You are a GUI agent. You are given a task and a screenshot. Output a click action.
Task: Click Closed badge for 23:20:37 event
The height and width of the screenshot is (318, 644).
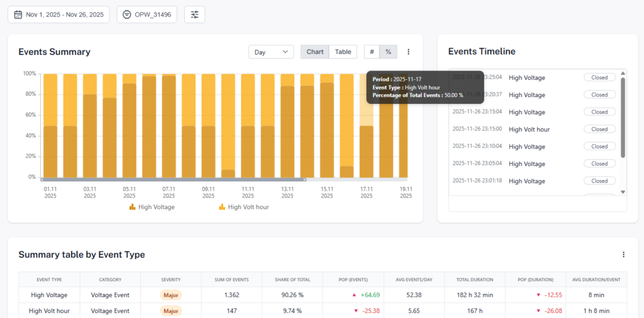click(x=599, y=94)
